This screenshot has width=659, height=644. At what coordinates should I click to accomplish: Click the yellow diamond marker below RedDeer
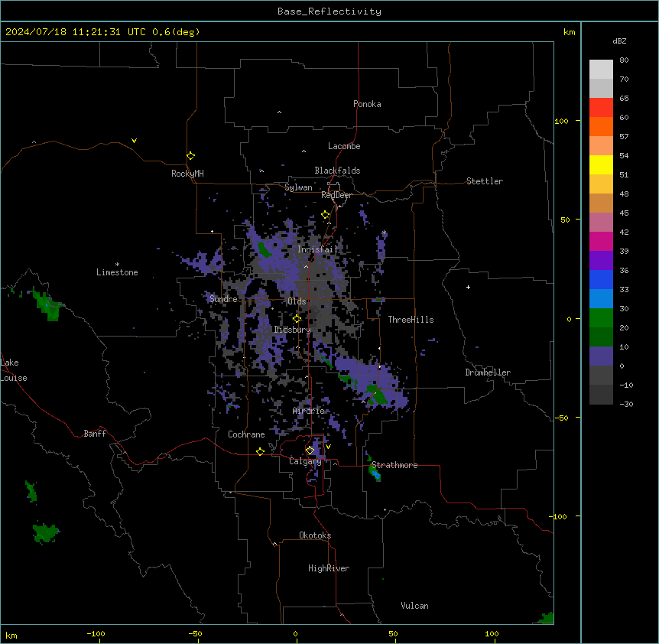pyautogui.click(x=326, y=215)
